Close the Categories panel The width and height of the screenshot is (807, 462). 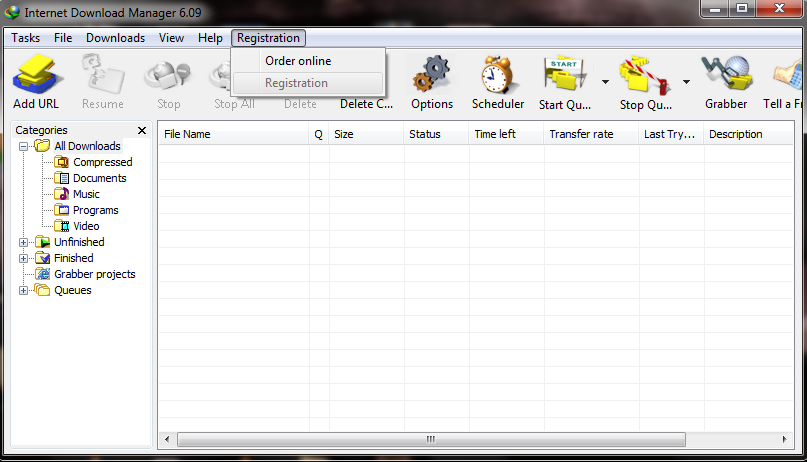(142, 130)
